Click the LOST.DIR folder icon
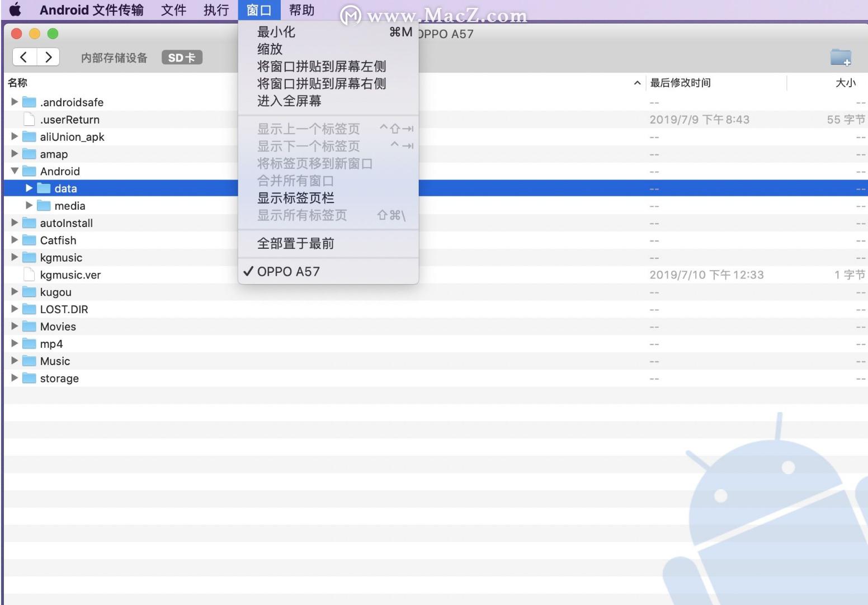This screenshot has width=868, height=605. 29,309
